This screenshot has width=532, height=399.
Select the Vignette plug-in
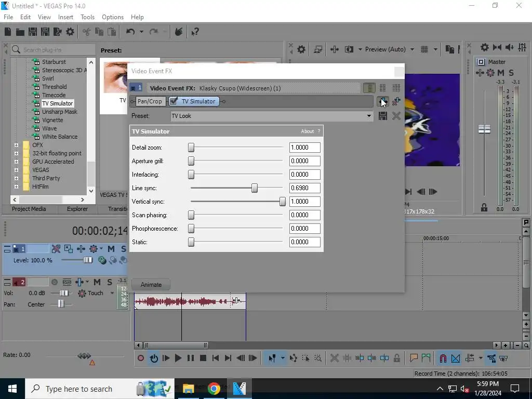52,120
